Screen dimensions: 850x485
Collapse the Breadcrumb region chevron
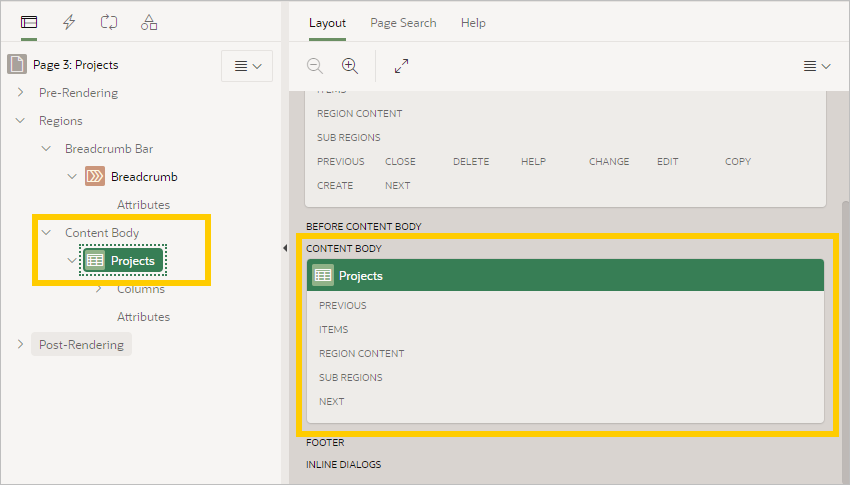[72, 177]
